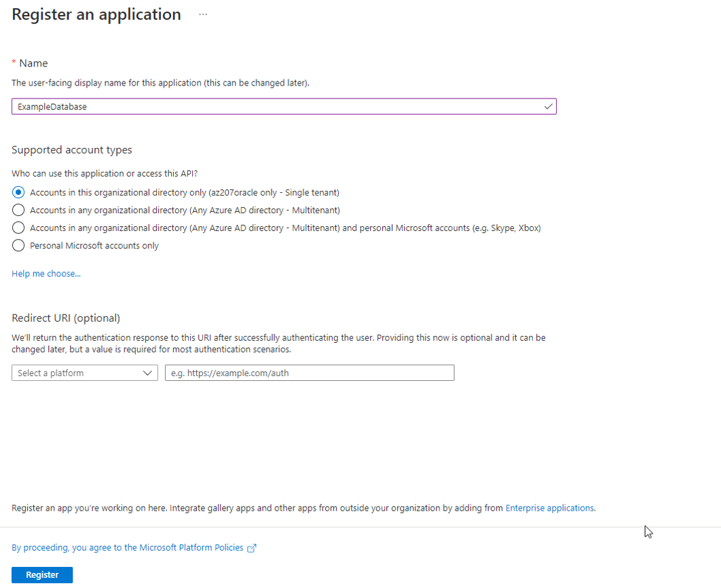Click the validation checkmark in the Name field
The image size is (721, 588).
[547, 106]
